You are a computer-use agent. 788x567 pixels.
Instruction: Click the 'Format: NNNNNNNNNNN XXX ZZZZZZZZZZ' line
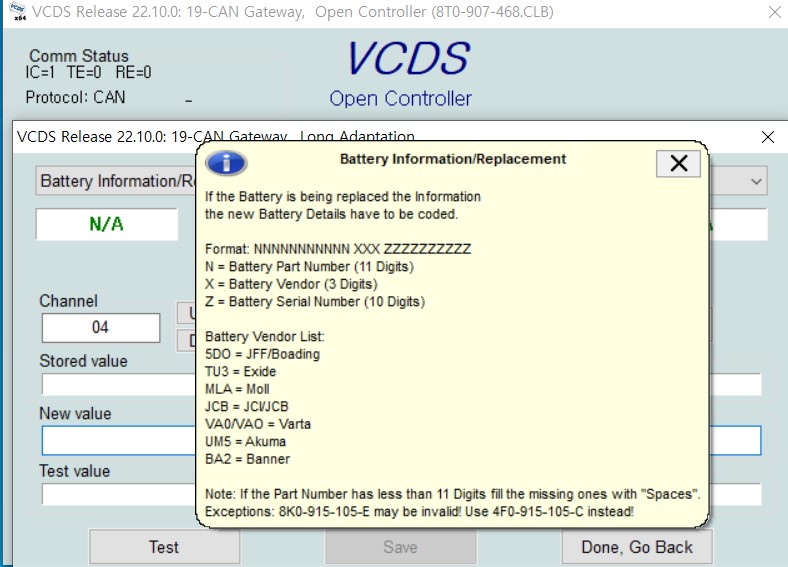coord(338,249)
